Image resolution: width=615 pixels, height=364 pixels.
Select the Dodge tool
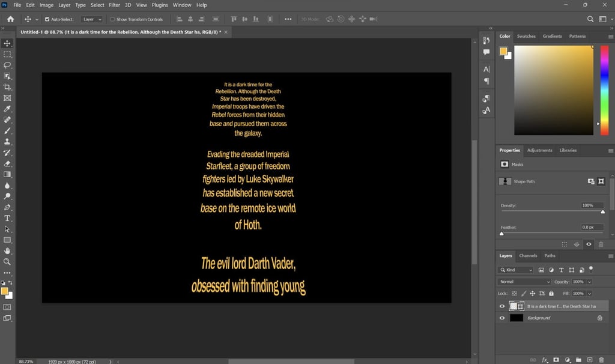coord(7,196)
